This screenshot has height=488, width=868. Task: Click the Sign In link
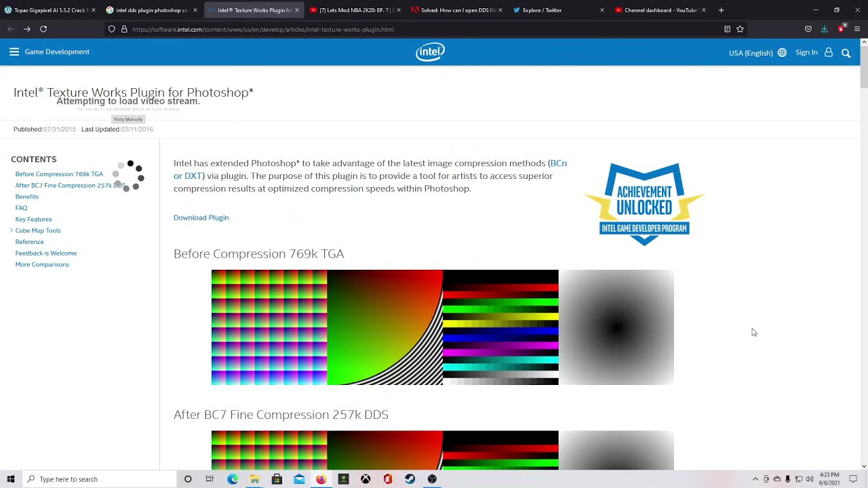tap(806, 52)
